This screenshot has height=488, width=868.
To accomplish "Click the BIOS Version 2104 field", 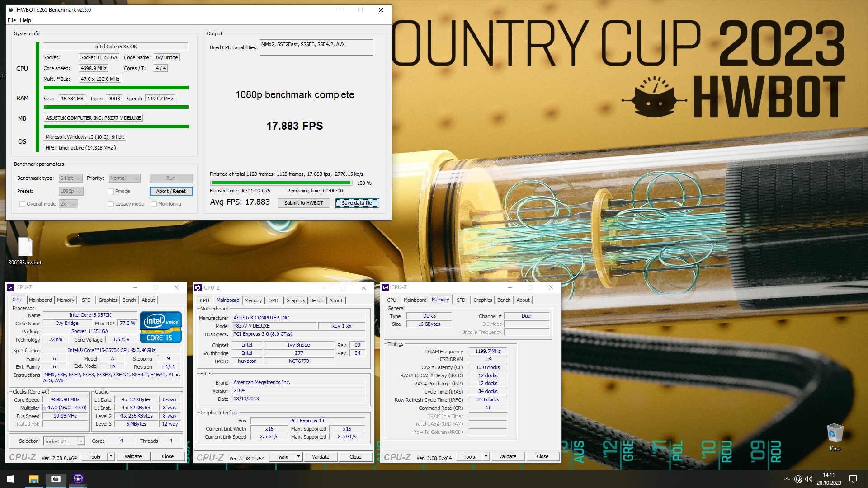I will pos(298,391).
